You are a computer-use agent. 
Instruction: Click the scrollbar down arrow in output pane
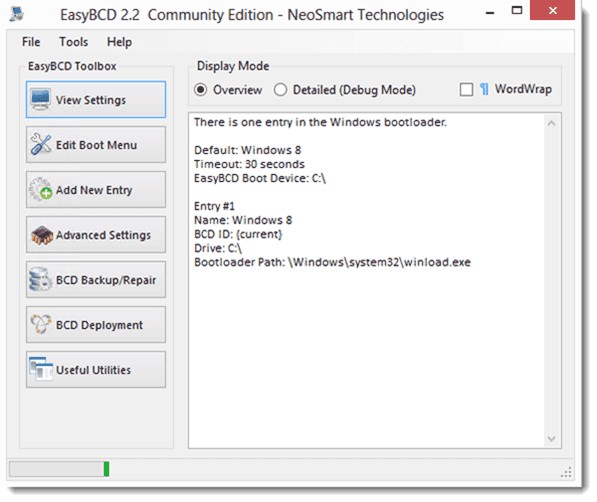(551, 438)
